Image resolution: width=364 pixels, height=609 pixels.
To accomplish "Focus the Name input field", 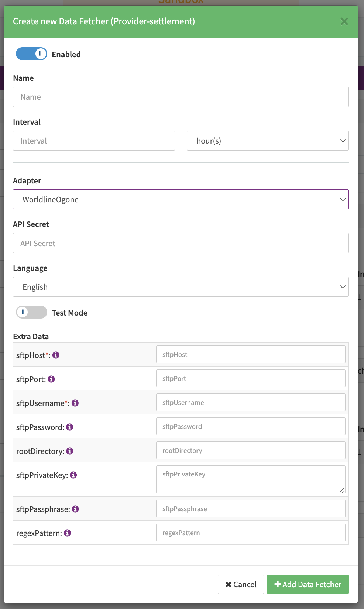I will click(181, 97).
